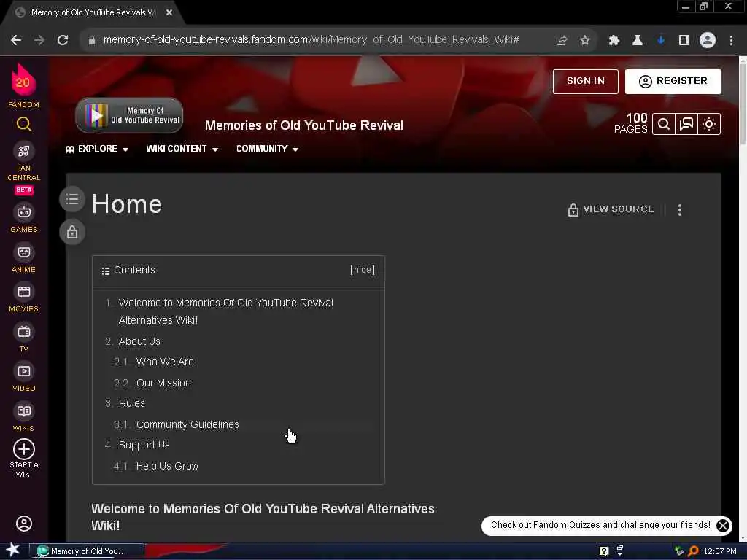Image resolution: width=747 pixels, height=560 pixels.
Task: Jump to Community Guidelines contents entry
Action: point(187,424)
